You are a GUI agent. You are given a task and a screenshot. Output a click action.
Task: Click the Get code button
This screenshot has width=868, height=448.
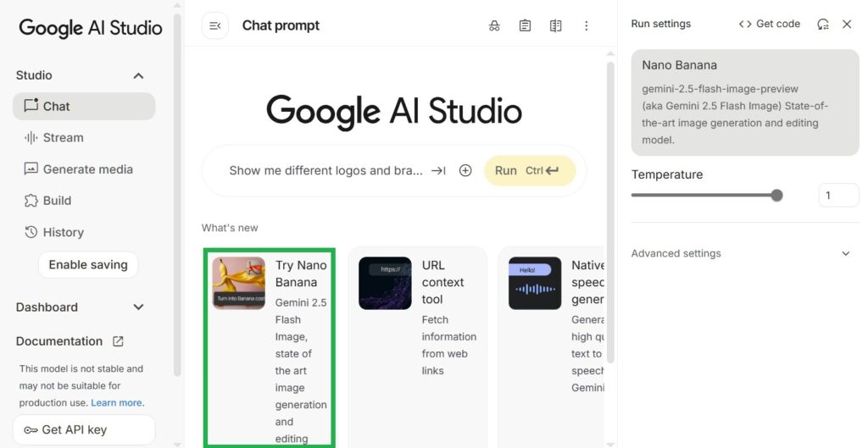tap(770, 24)
